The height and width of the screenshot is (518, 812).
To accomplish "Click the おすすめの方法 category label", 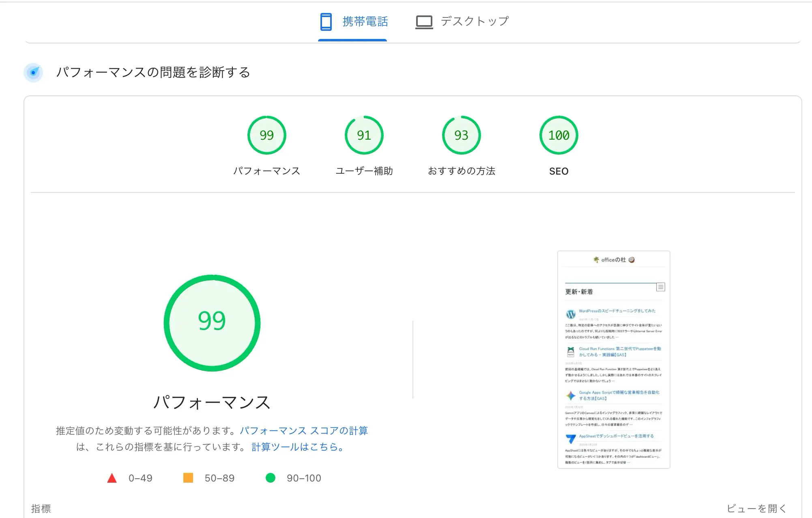I will click(461, 171).
